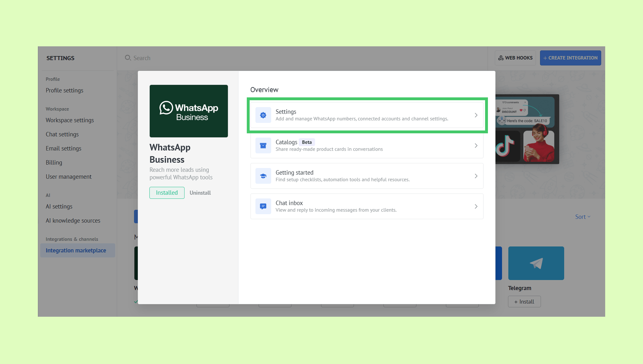Open AI knowledge sources in sidebar
643x364 pixels.
coord(73,221)
